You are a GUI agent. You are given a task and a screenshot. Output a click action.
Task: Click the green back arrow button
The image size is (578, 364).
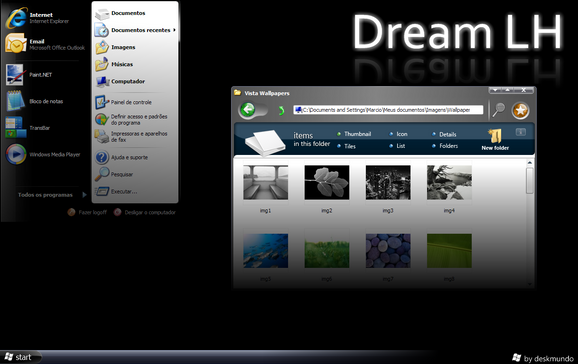[248, 110]
